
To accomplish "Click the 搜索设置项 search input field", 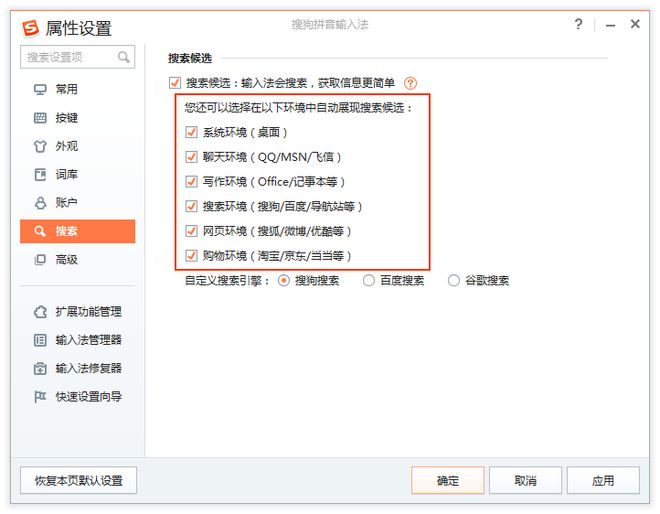I will [70, 58].
